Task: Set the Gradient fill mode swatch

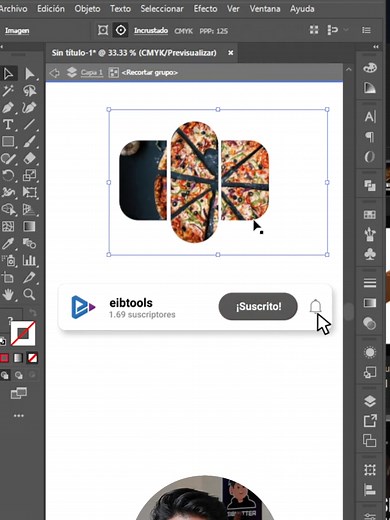Action: (x=18, y=358)
